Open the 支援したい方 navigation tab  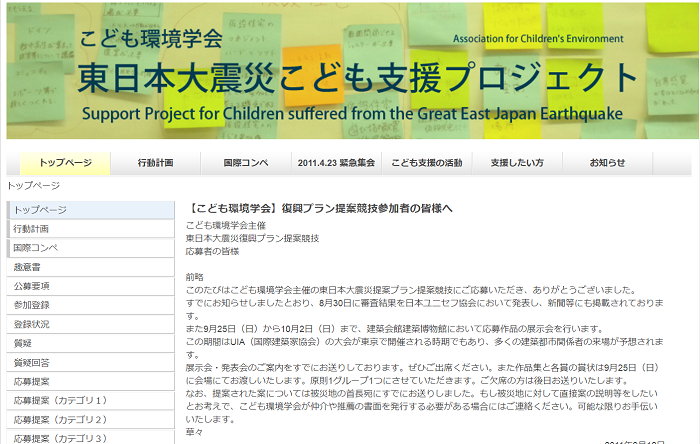[x=517, y=162]
